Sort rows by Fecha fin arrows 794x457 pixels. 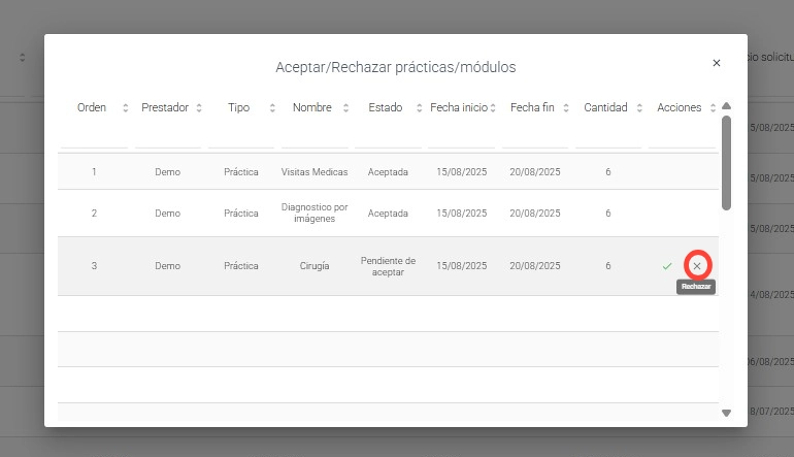tap(566, 108)
